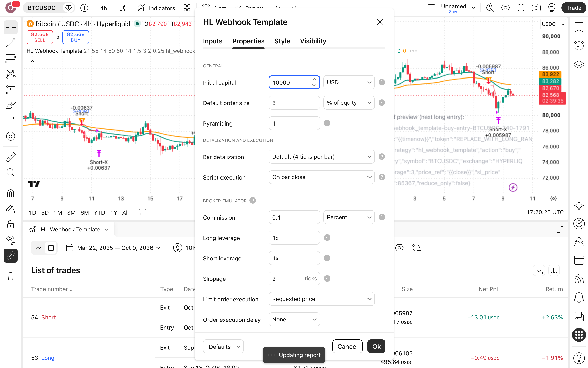
Task: Select the Properties tab
Action: coord(248,41)
